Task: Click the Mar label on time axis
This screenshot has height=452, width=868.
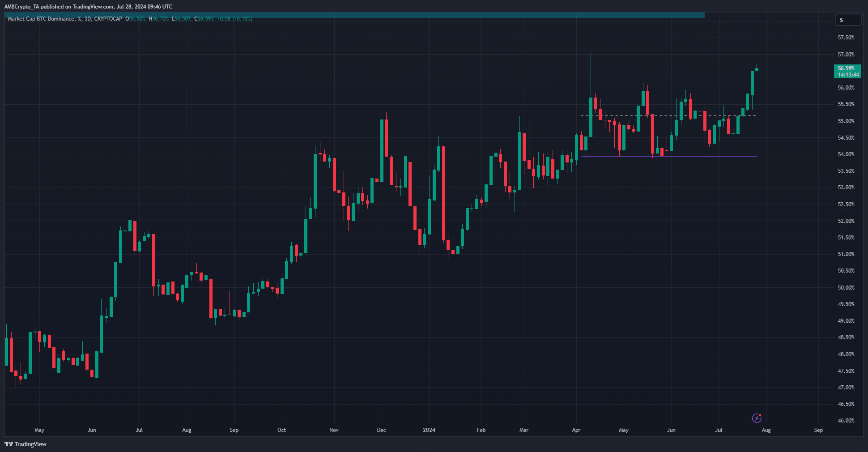Action: pos(524,430)
